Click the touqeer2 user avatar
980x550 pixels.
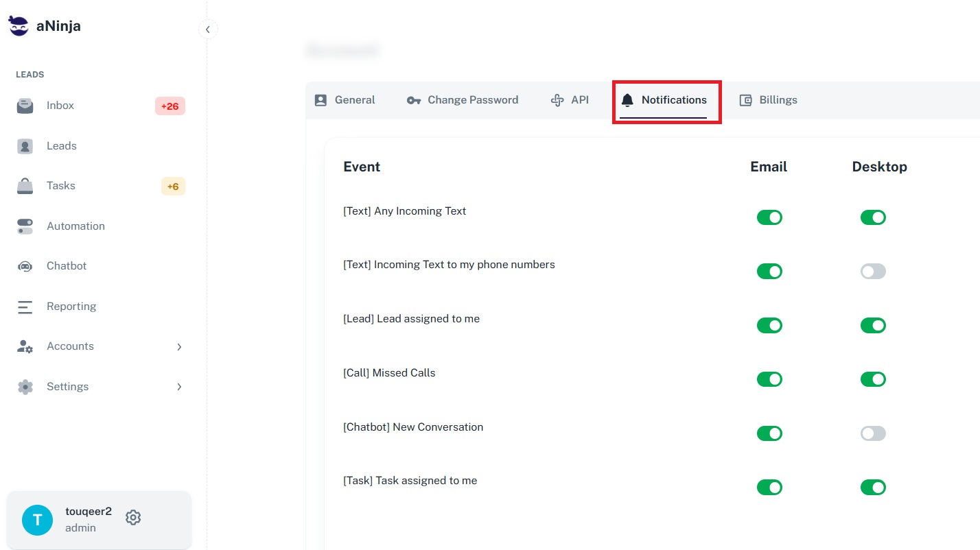37,520
